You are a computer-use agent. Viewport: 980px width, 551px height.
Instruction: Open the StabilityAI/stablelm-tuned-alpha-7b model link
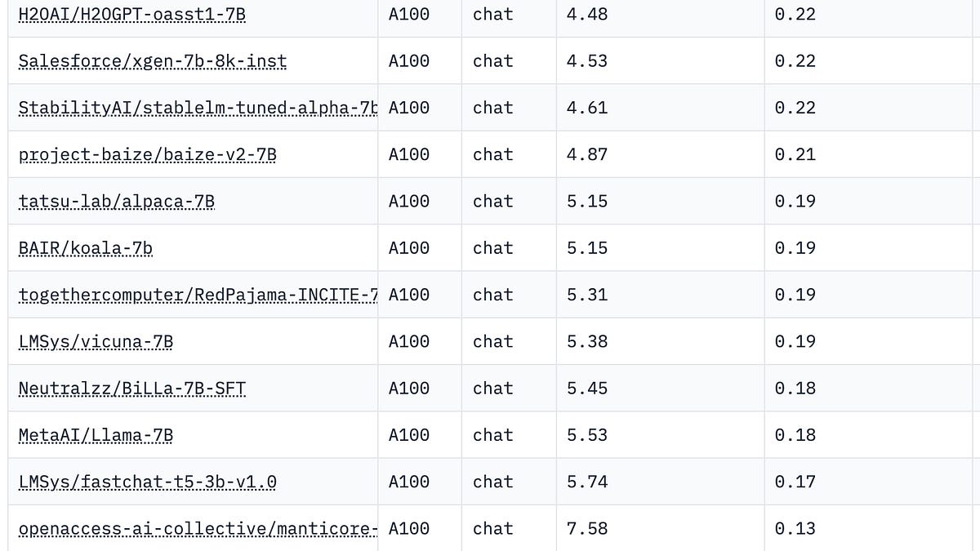point(198,108)
